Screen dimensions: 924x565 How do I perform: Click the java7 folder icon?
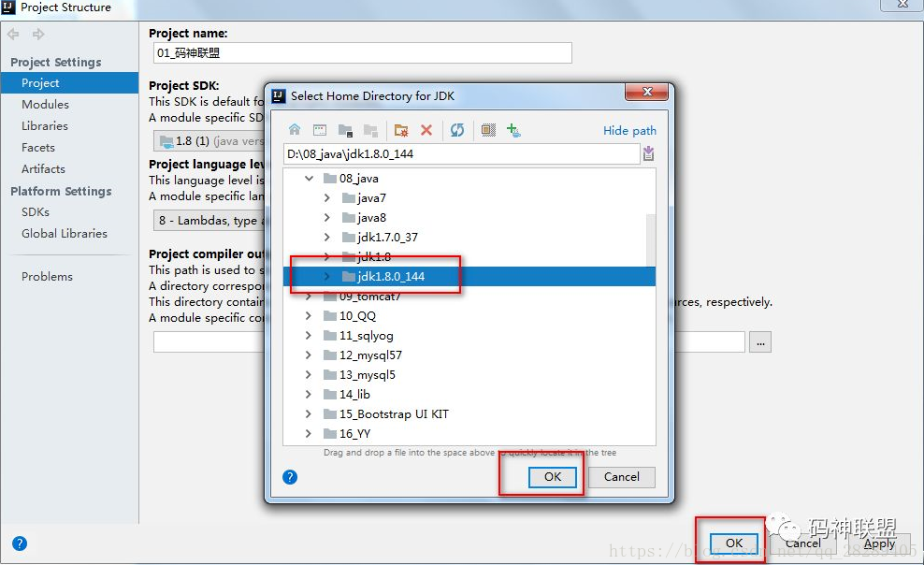[x=348, y=198]
